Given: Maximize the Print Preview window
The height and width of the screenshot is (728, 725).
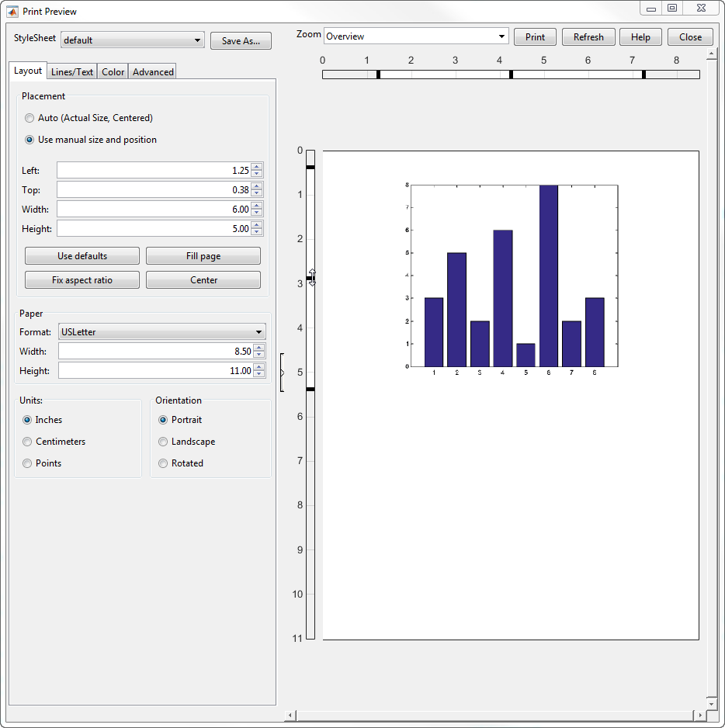Looking at the screenshot, I should point(672,8).
